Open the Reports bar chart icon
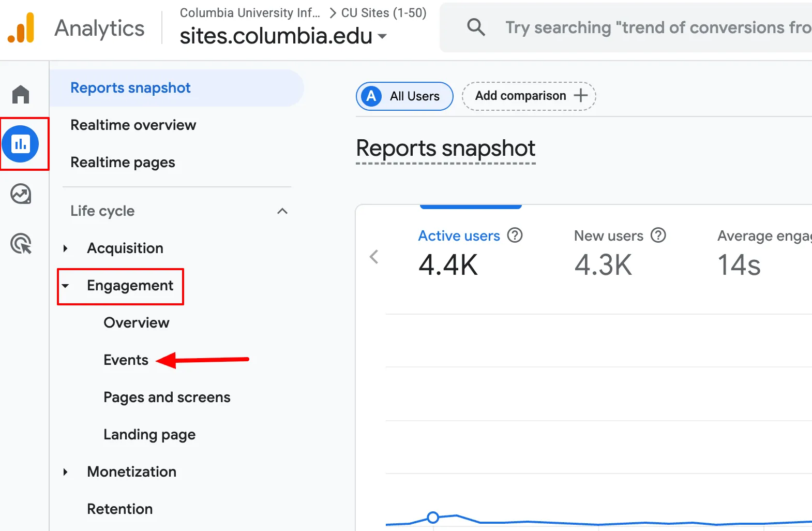 pos(21,144)
